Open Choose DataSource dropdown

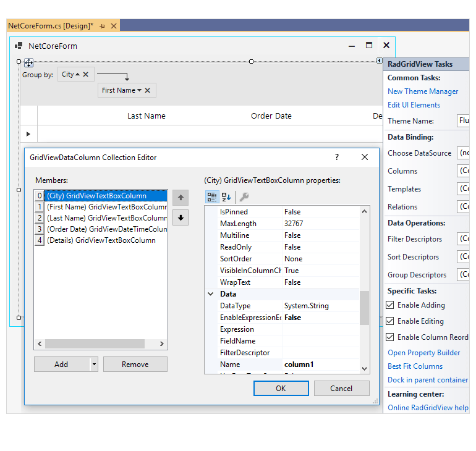463,153
